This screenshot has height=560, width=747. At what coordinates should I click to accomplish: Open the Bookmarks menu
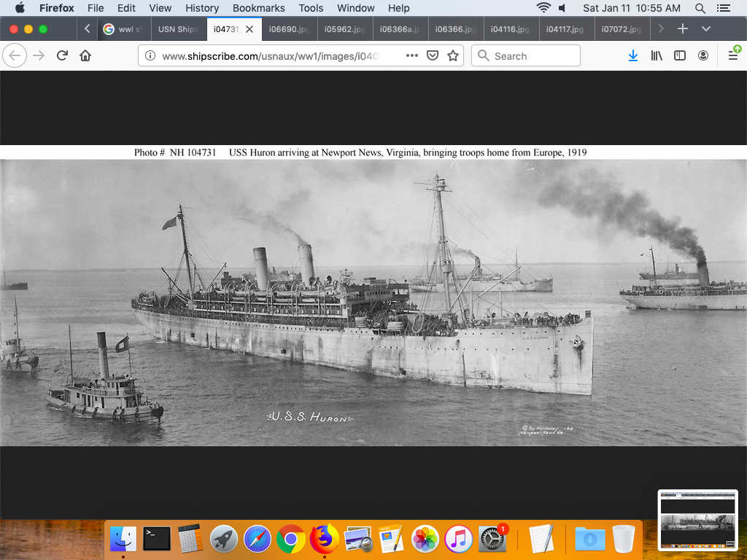click(258, 8)
